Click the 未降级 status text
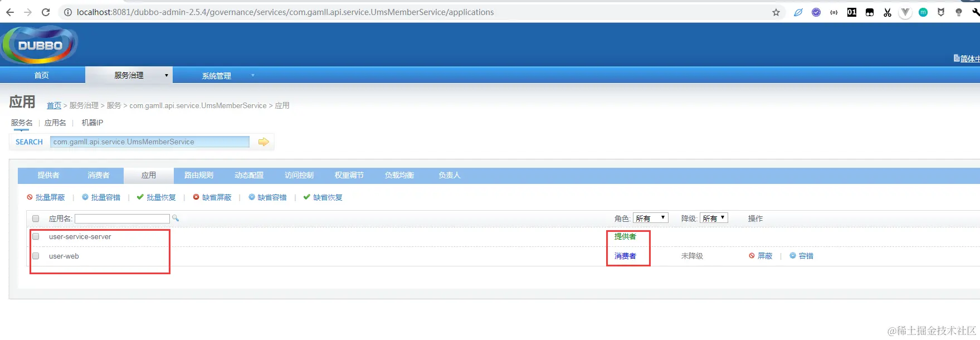 click(692, 256)
